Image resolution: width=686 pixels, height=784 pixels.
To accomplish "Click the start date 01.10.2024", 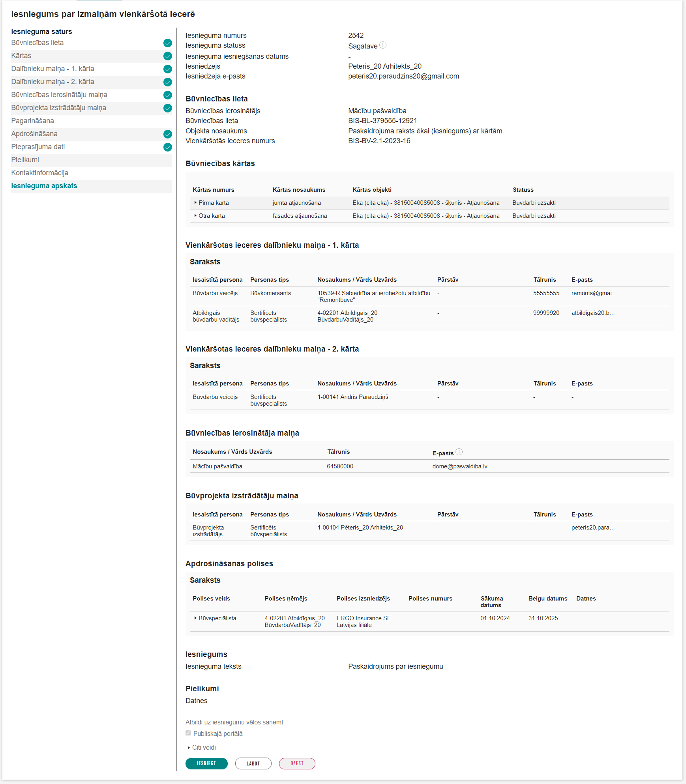I will point(495,618).
